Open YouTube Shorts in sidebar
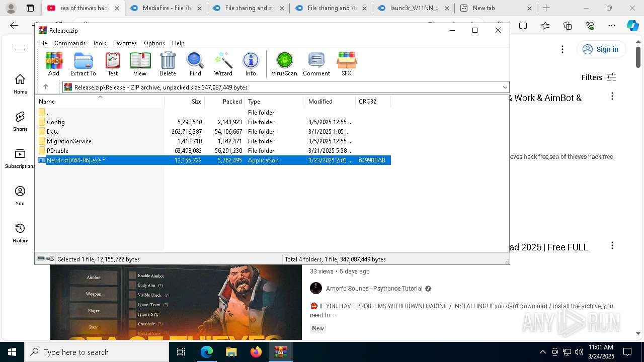Screen dimensions: 644x362 [20, 121]
